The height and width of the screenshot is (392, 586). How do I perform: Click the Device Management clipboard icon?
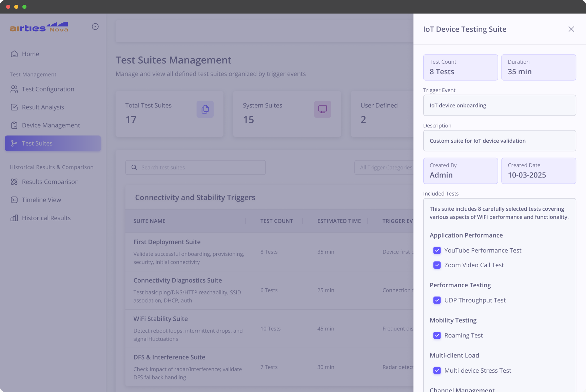pos(14,125)
